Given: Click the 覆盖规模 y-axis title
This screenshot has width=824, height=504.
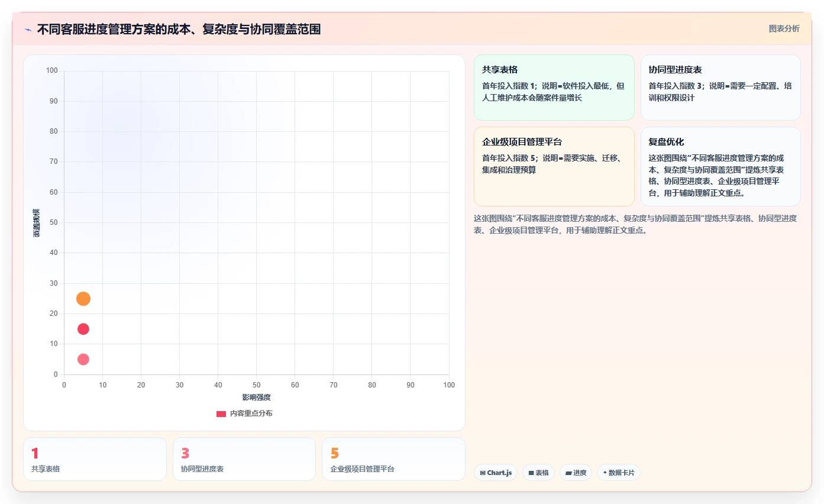Looking at the screenshot, I should [x=36, y=223].
